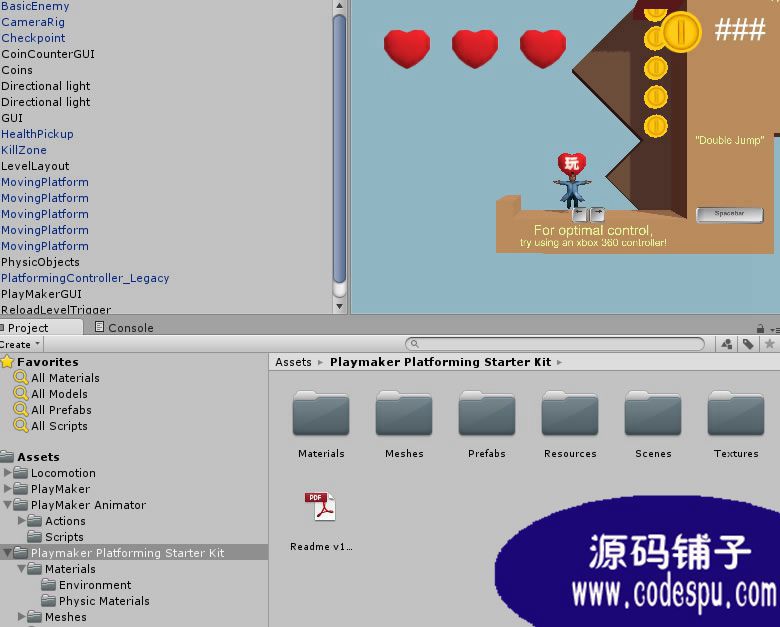
Task: Click the Search by Label tag icon
Action: [x=748, y=344]
